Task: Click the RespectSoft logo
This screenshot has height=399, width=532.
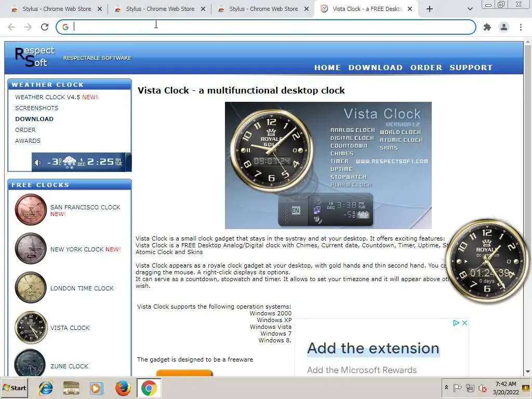Action: [34, 57]
